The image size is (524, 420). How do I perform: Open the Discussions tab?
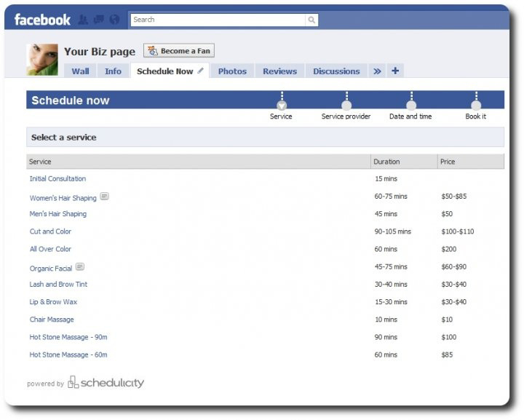click(336, 71)
